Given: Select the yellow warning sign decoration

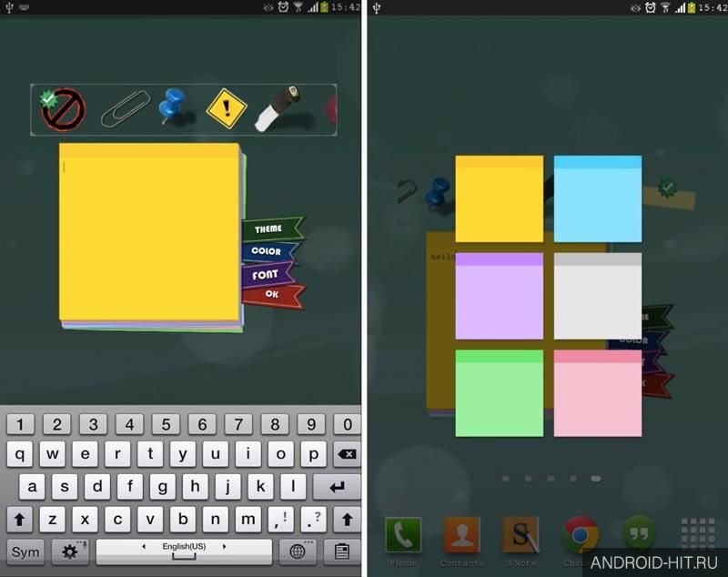Looking at the screenshot, I should 226,108.
